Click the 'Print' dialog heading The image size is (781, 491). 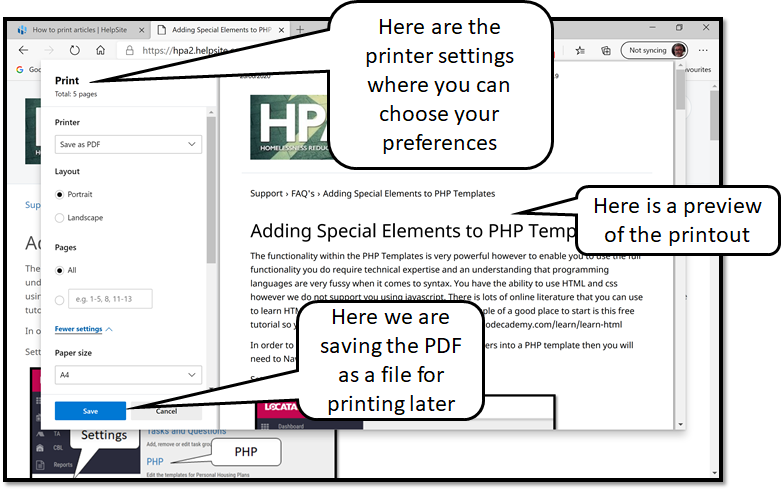[67, 81]
